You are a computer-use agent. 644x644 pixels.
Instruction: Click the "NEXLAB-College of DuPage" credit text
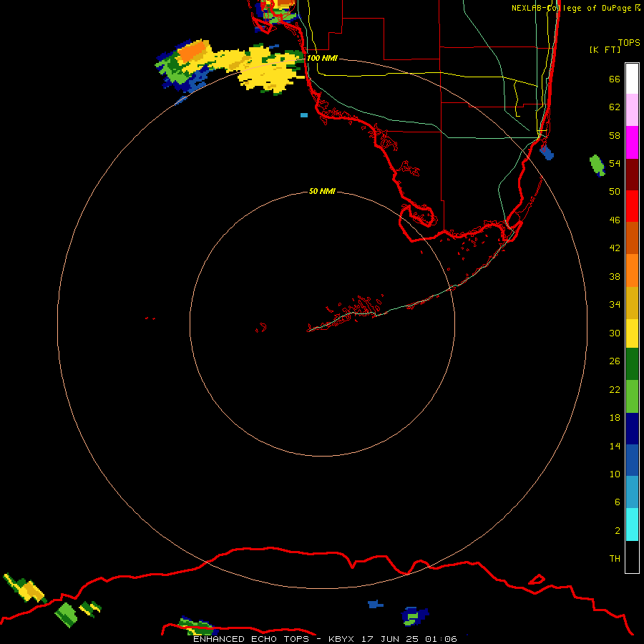[571, 8]
